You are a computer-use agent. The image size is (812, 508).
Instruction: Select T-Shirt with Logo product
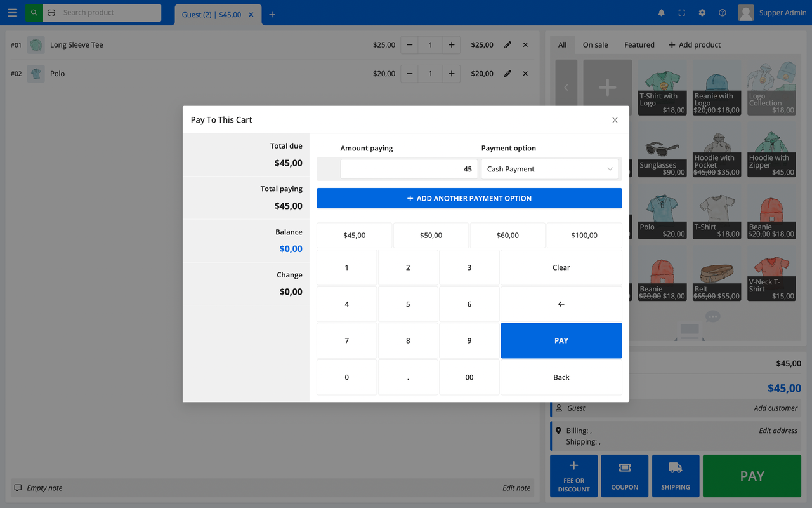(x=662, y=88)
